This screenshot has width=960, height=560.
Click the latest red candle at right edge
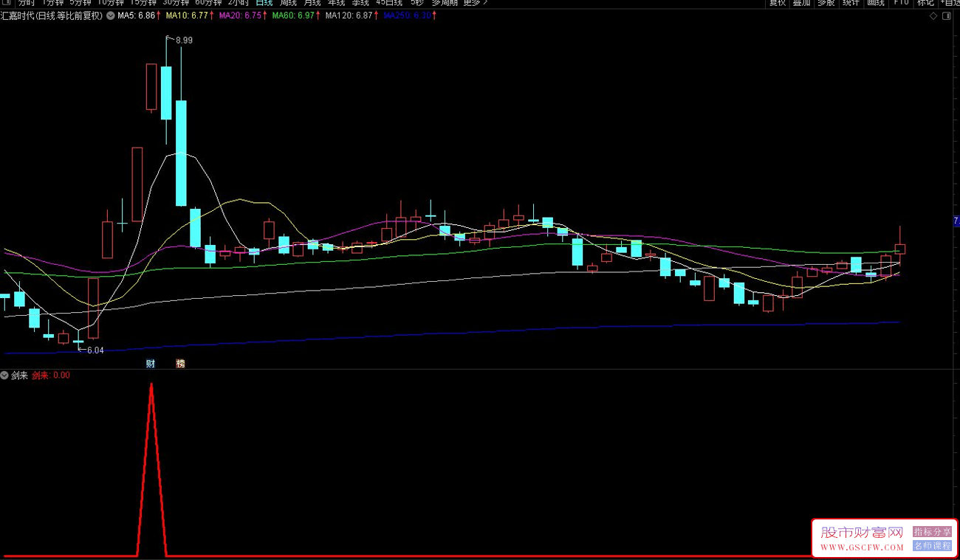(x=899, y=249)
